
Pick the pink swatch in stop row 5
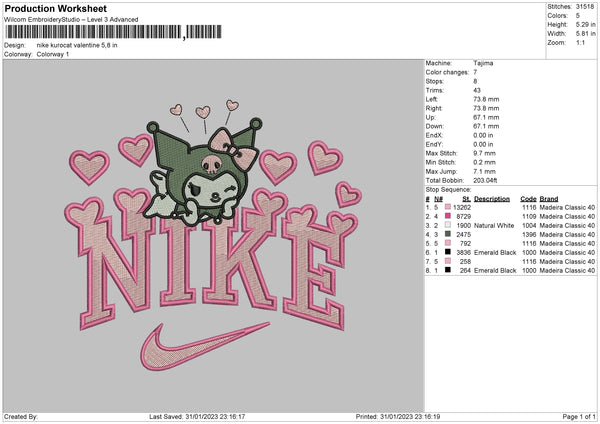pos(448,243)
